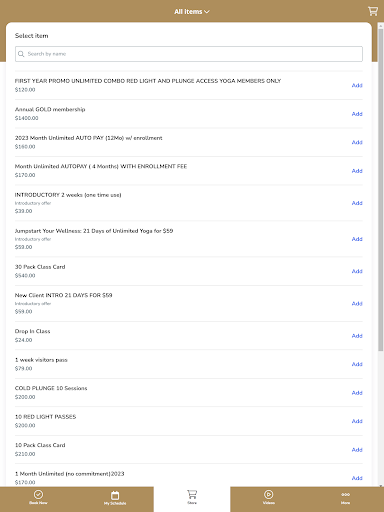Select the Store cart tab icon

(x=192, y=494)
